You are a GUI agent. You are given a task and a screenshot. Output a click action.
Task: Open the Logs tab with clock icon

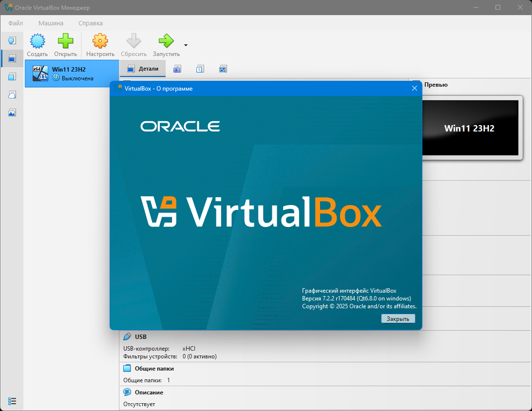click(x=200, y=69)
